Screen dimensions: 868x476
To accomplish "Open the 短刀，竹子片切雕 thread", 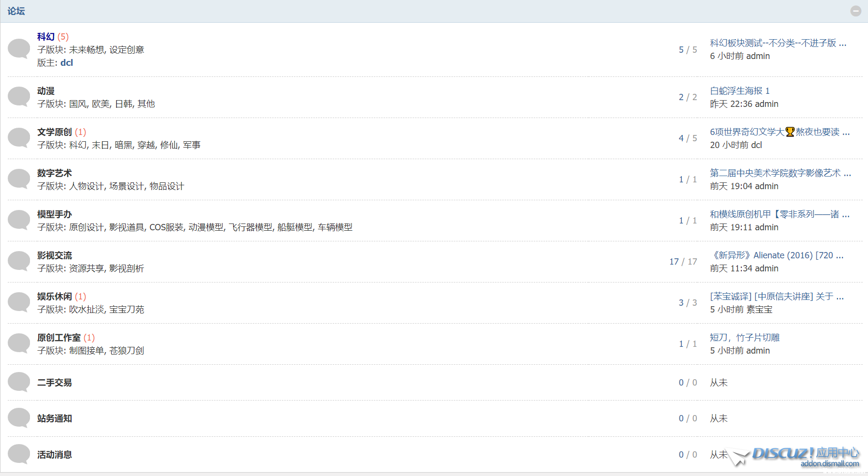I will (x=744, y=338).
